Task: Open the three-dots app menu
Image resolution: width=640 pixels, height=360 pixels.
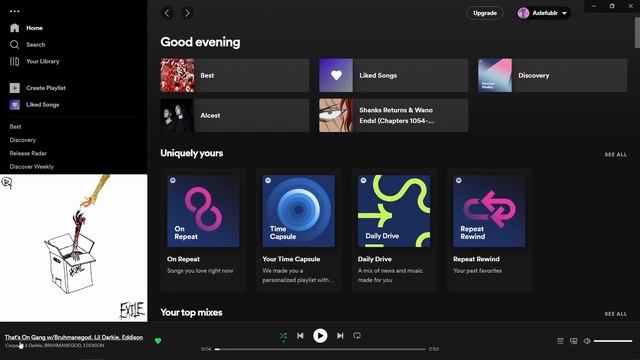Action: tap(15, 11)
